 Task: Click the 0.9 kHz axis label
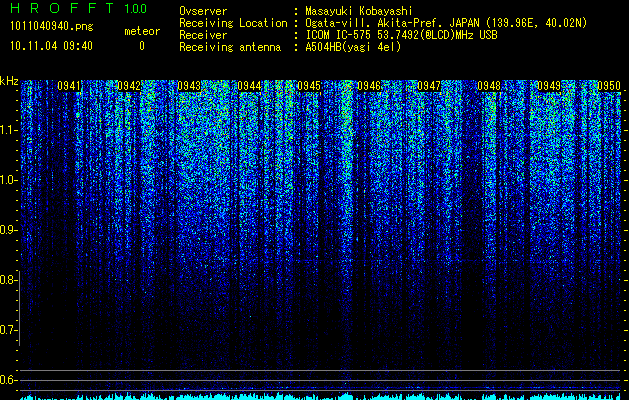8,230
